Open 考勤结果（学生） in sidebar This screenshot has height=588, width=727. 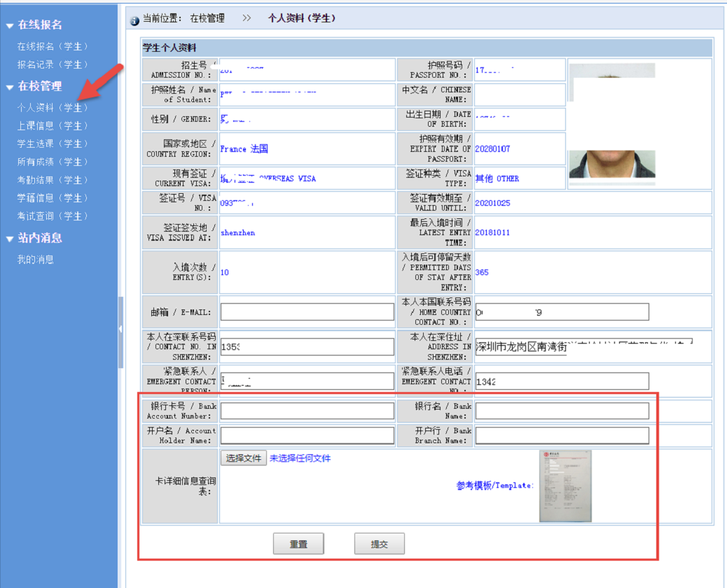(x=53, y=180)
